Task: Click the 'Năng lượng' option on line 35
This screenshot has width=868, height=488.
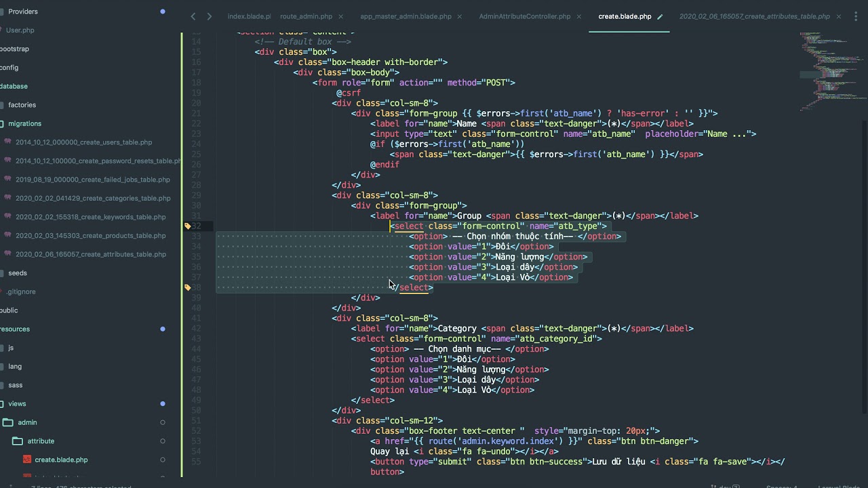Action: 519,257
